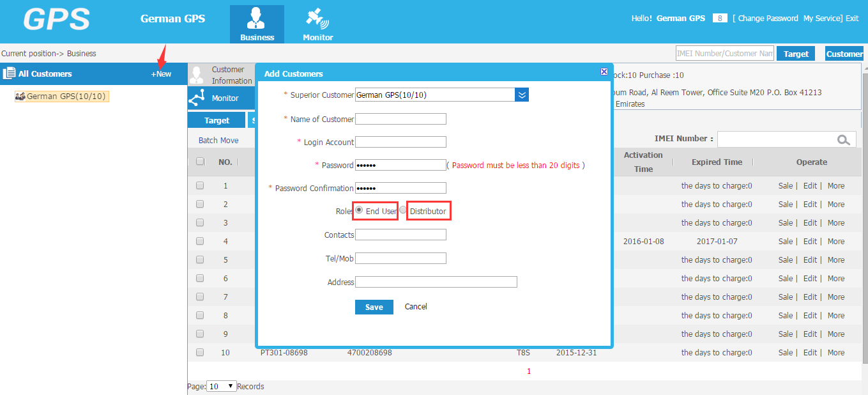Open More options for row 1
Viewport: 868px width, 395px height.
pyautogui.click(x=836, y=186)
